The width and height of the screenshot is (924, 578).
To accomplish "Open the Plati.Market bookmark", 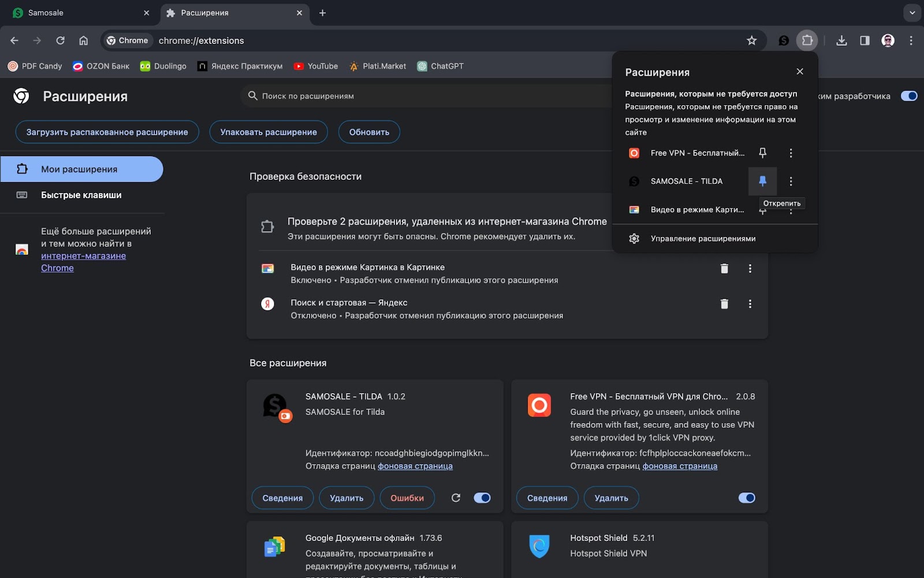I will point(377,66).
